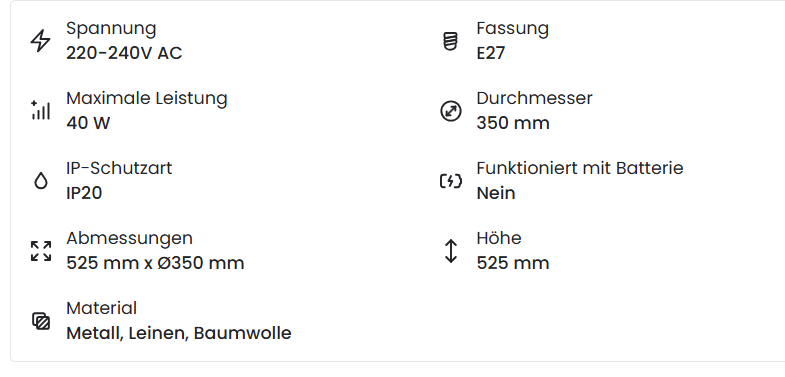Click the water drop IP-Schutzart icon

point(41,181)
